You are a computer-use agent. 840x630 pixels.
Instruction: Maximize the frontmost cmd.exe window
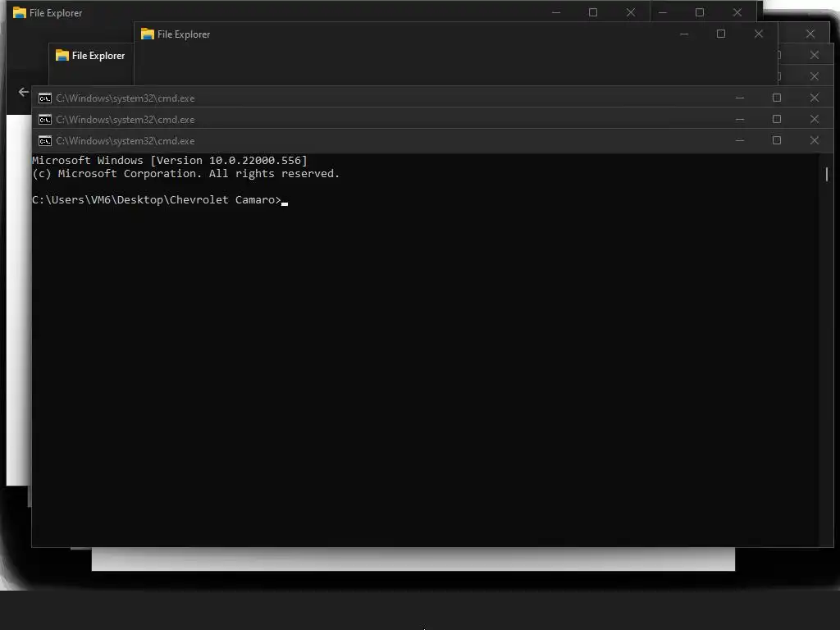point(777,140)
